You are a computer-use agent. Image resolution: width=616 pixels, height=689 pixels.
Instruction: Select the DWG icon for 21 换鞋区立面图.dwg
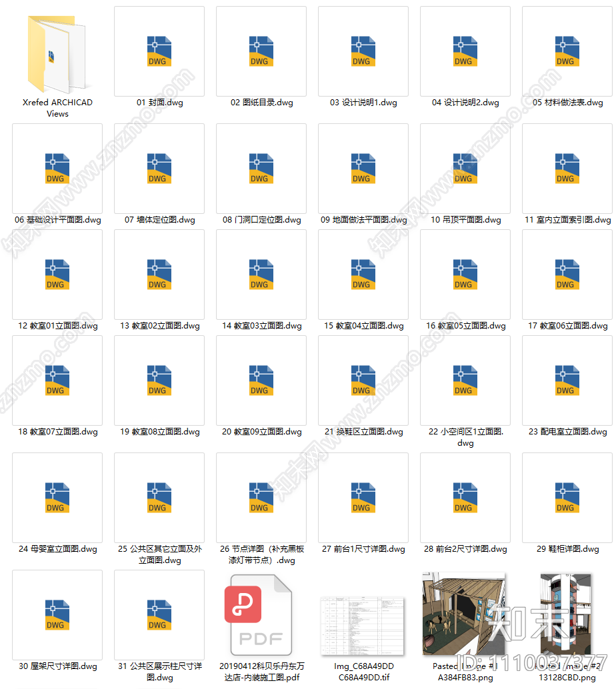click(363, 380)
